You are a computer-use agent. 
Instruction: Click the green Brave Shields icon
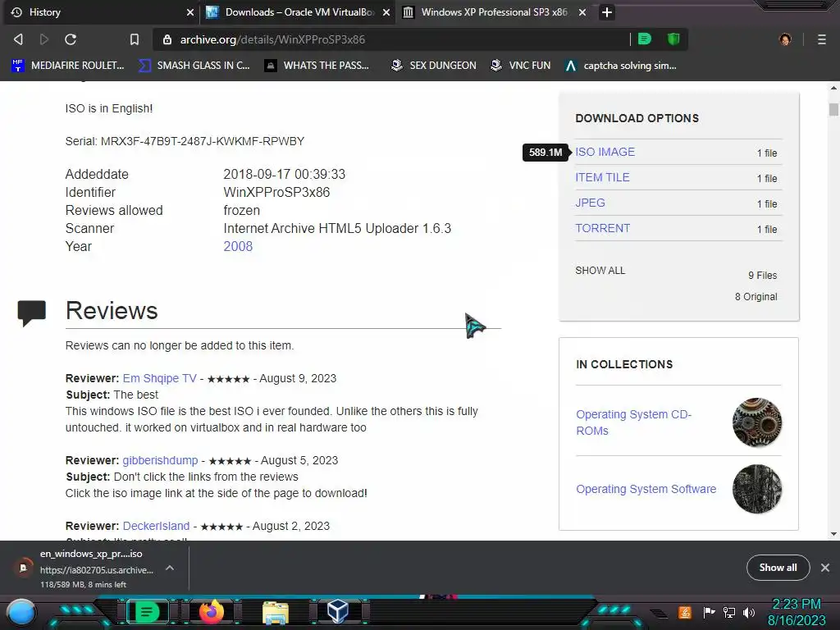pos(673,39)
